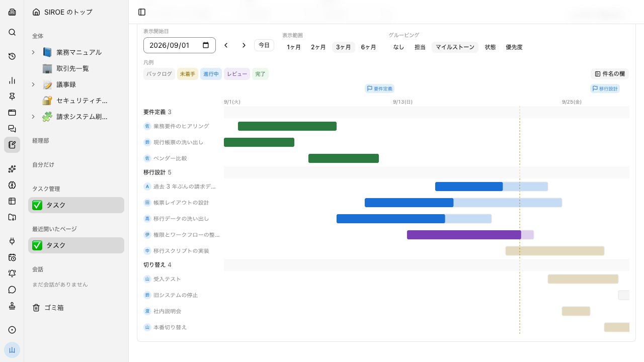Click the 山 user avatar at rail bottom

[12, 350]
